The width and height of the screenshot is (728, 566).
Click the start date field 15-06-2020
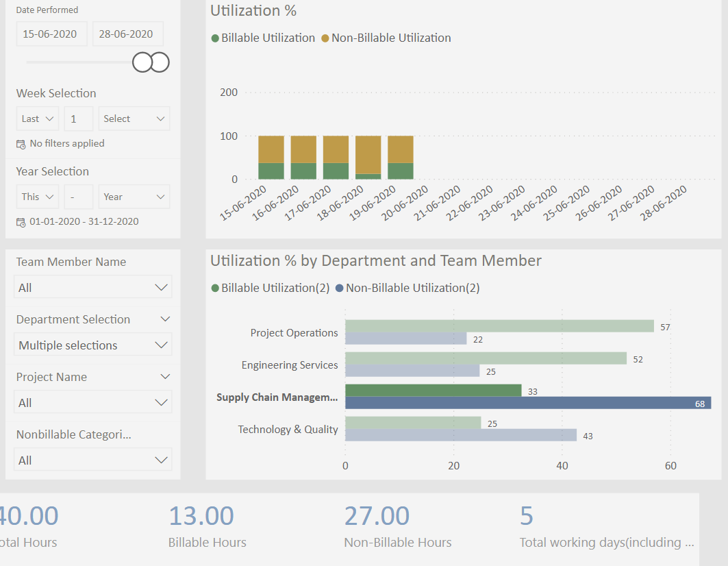pyautogui.click(x=51, y=34)
